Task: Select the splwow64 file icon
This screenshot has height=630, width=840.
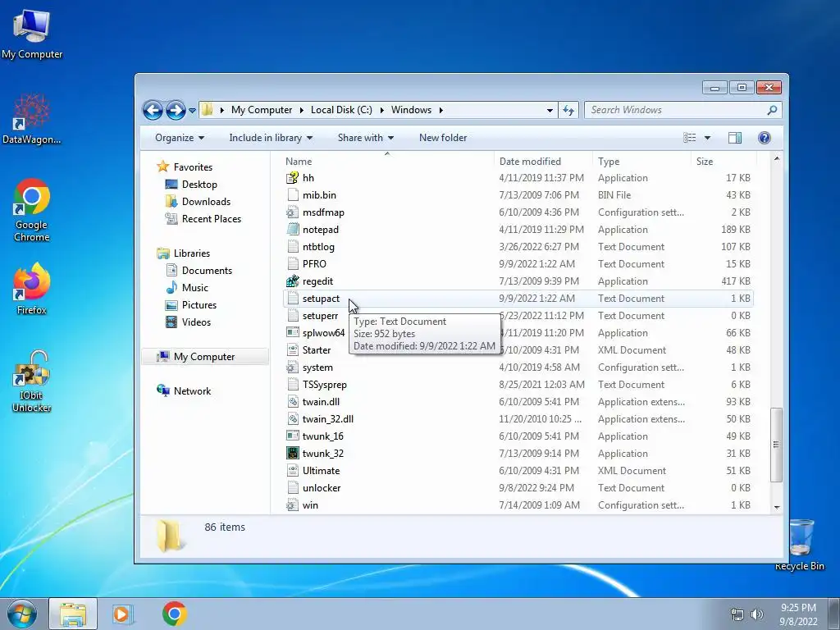Action: coord(293,333)
